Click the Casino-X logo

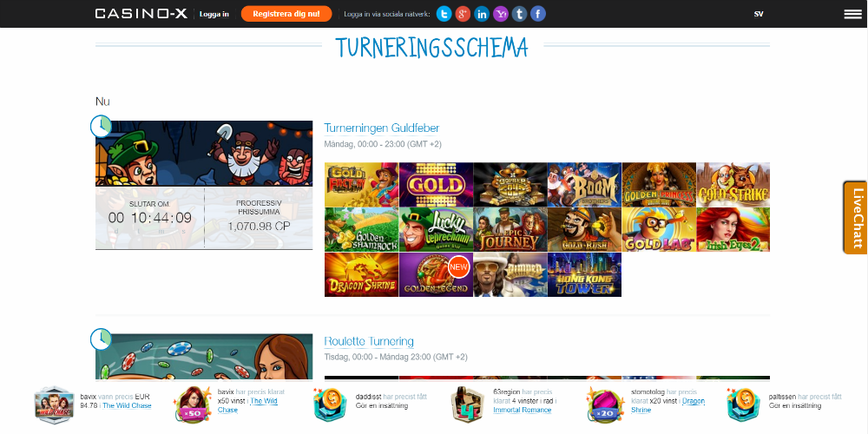point(141,14)
